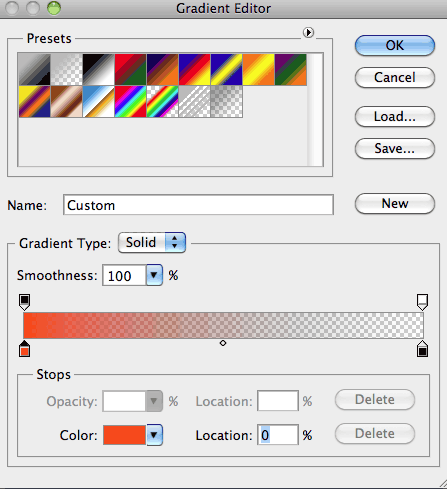Create a new gradient with New button
Screen dimensions: 447x489
pyautogui.click(x=395, y=203)
